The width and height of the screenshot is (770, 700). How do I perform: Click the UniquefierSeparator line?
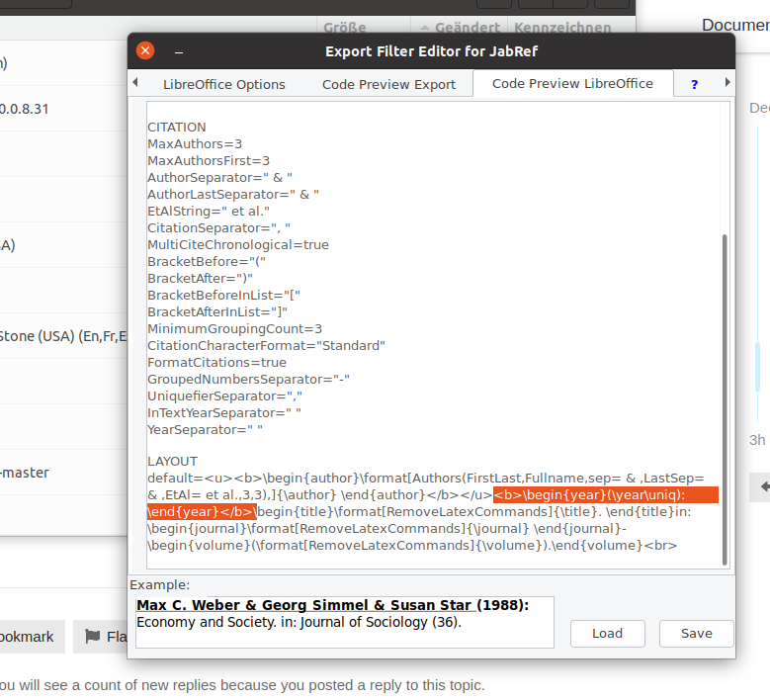[x=225, y=395]
